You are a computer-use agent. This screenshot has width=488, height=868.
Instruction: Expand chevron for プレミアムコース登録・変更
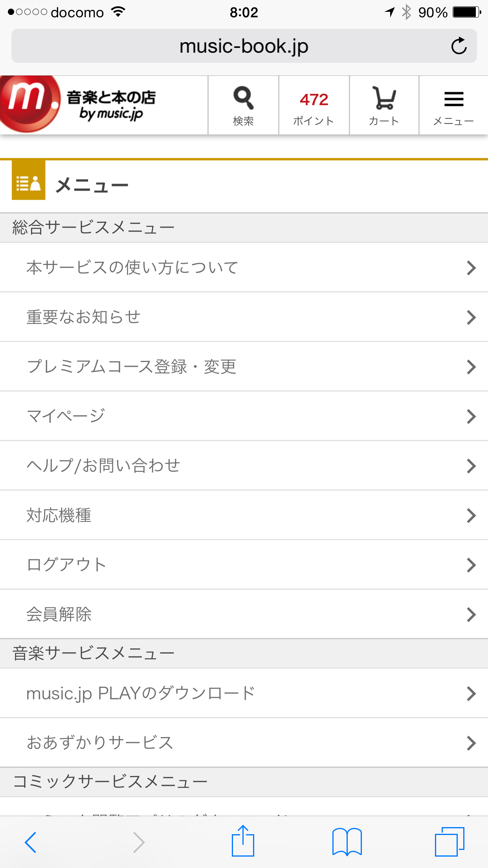(x=471, y=367)
